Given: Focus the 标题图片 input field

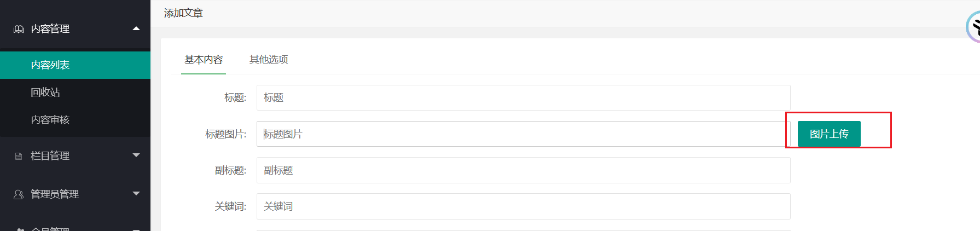Looking at the screenshot, I should [524, 134].
